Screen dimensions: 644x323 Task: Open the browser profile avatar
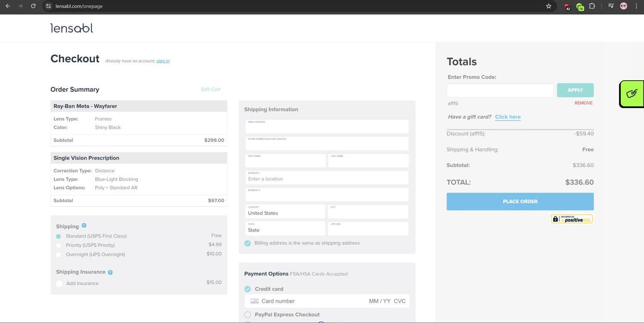(x=623, y=6)
